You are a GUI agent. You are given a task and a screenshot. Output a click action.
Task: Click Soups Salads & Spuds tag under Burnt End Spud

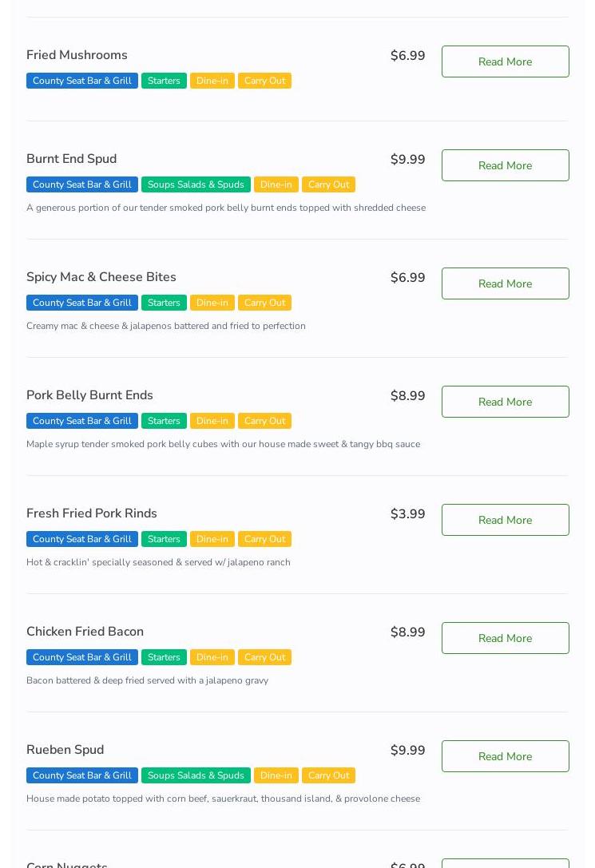point(196,184)
